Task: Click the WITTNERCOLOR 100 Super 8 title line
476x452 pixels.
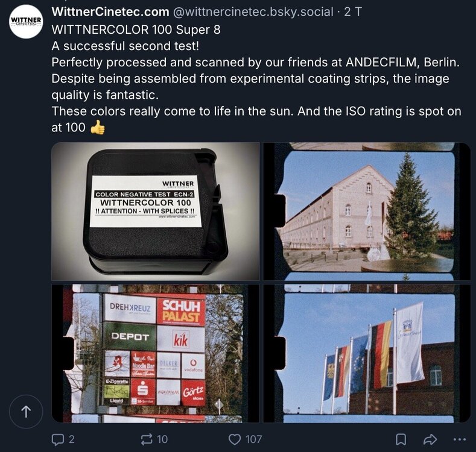Action: tap(136, 30)
